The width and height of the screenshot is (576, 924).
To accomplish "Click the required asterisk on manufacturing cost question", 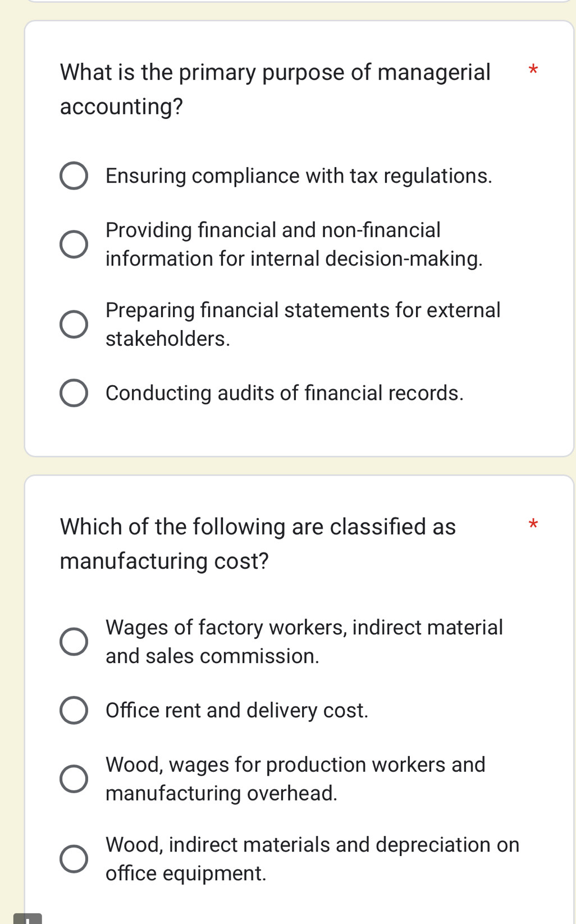I will click(533, 525).
